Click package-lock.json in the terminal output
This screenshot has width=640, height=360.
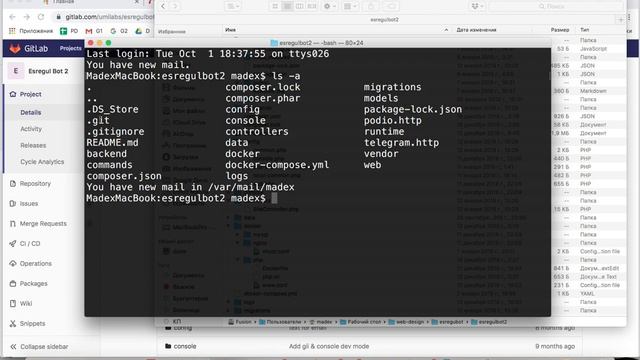413,109
